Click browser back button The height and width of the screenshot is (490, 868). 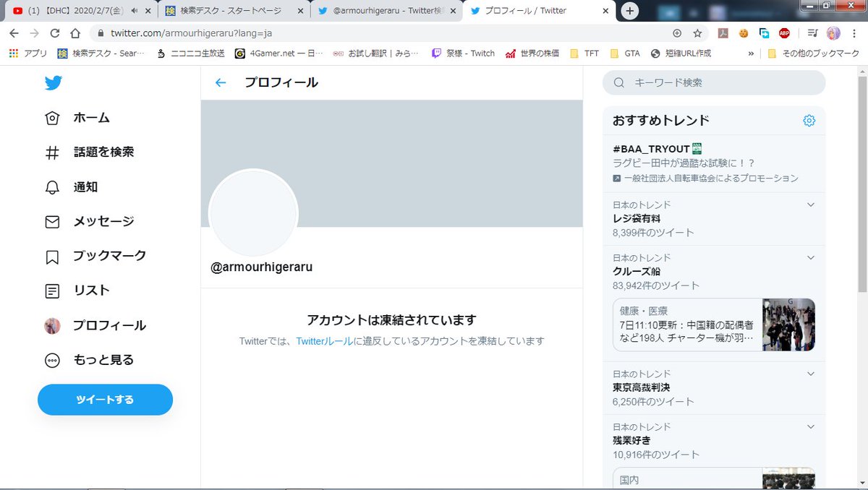[14, 33]
